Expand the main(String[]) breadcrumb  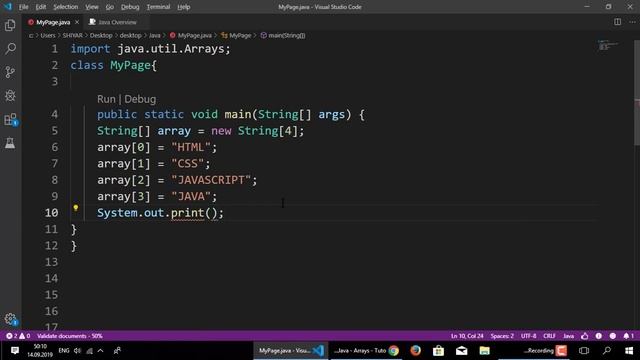pyautogui.click(x=283, y=36)
